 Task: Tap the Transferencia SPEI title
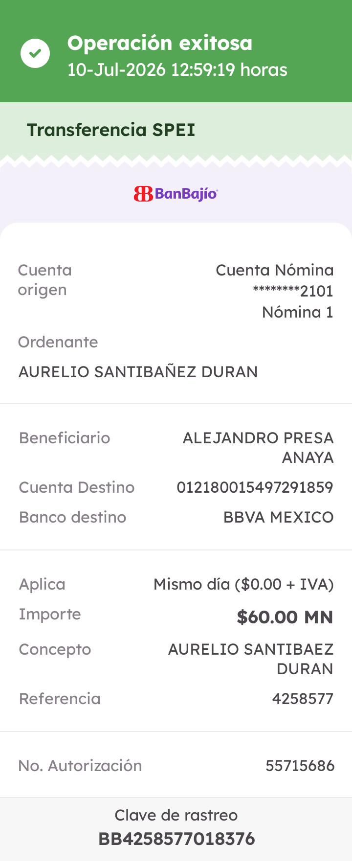(111, 130)
